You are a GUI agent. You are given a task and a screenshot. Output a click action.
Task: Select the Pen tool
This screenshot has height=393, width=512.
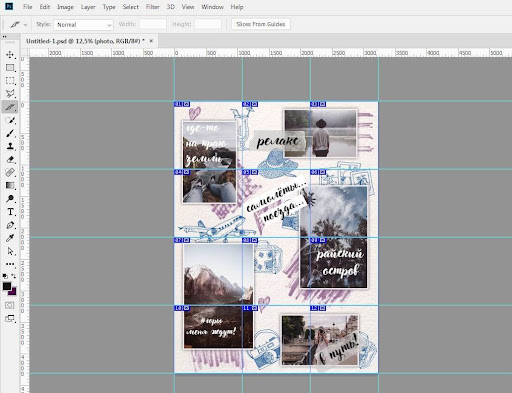point(10,225)
